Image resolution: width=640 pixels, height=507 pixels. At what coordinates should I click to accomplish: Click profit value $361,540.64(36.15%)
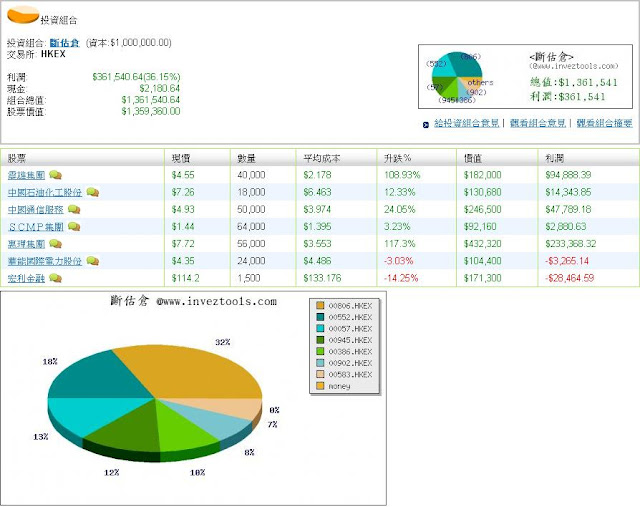click(136, 77)
